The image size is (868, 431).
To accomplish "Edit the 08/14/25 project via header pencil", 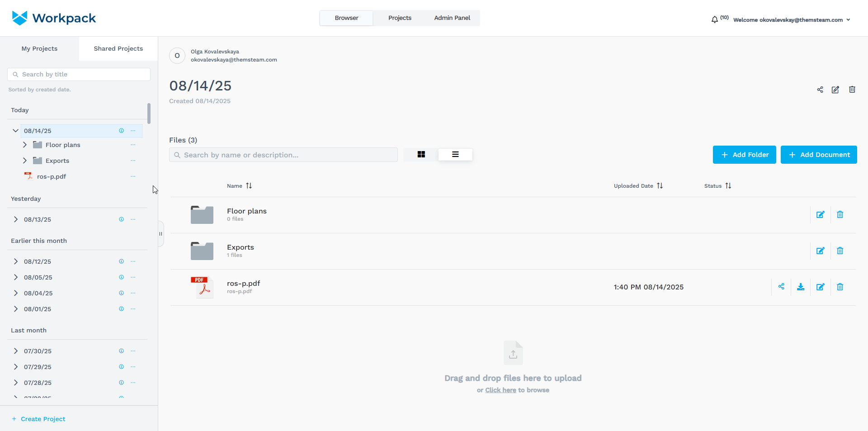I will [x=835, y=90].
